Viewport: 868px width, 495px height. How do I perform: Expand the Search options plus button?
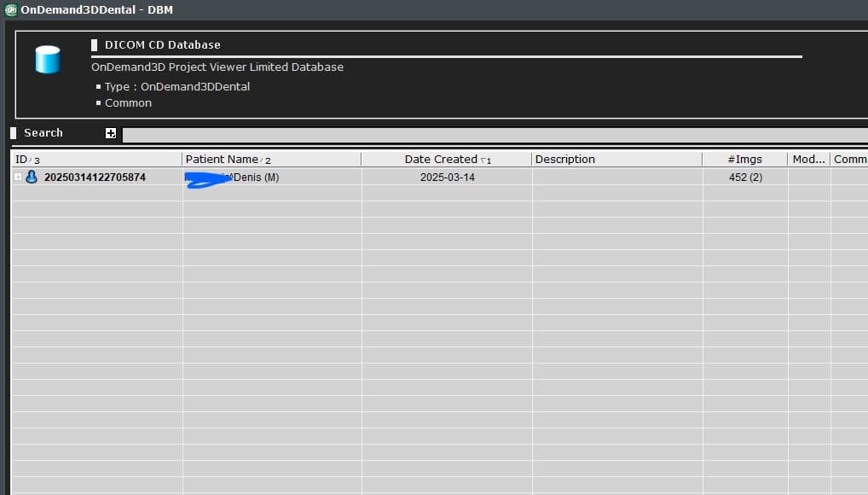pos(111,133)
